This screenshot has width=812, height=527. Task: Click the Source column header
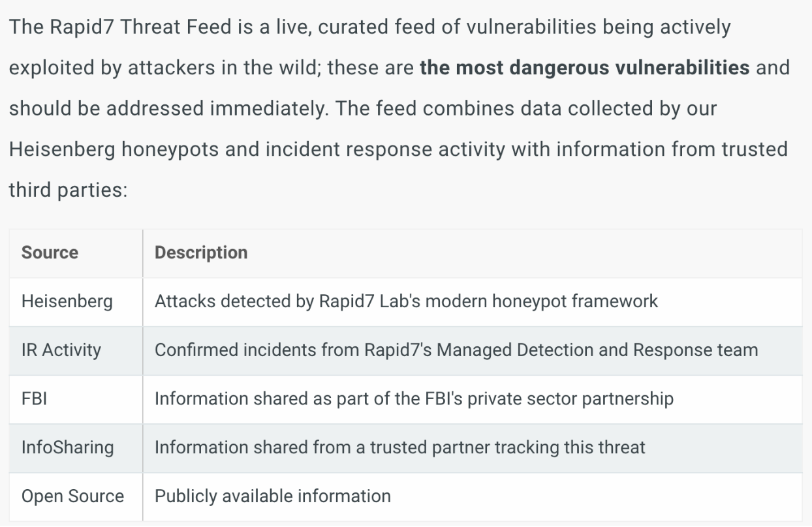tap(50, 253)
